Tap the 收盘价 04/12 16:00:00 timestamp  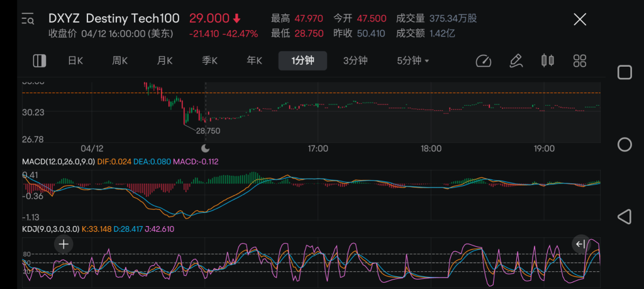111,34
